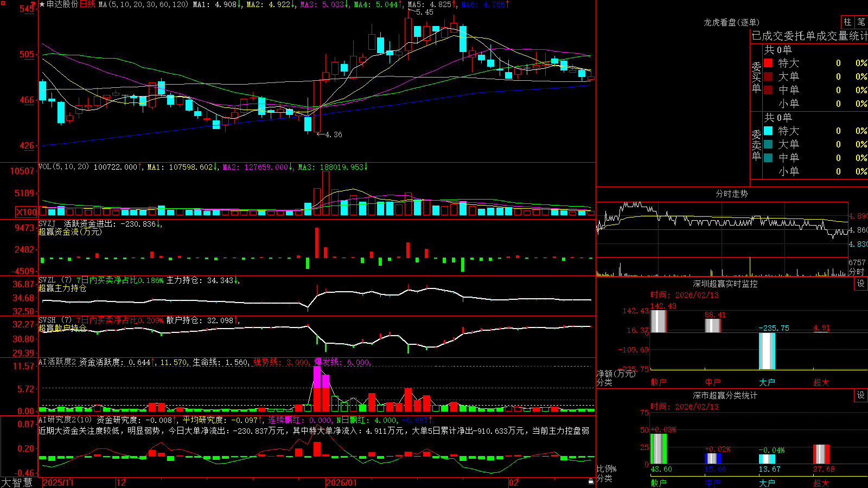Click the cyan 大户 13.67 bar in 分类统计

click(767, 459)
